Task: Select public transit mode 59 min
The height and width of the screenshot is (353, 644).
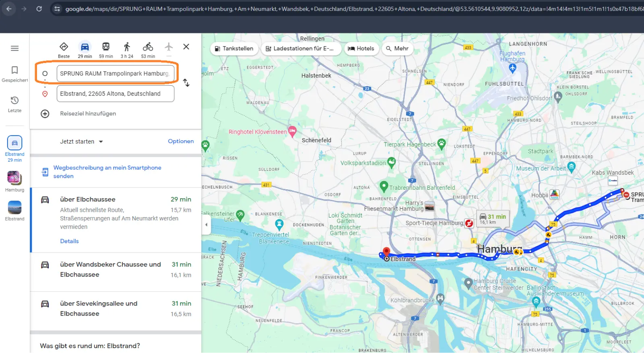Action: (106, 50)
